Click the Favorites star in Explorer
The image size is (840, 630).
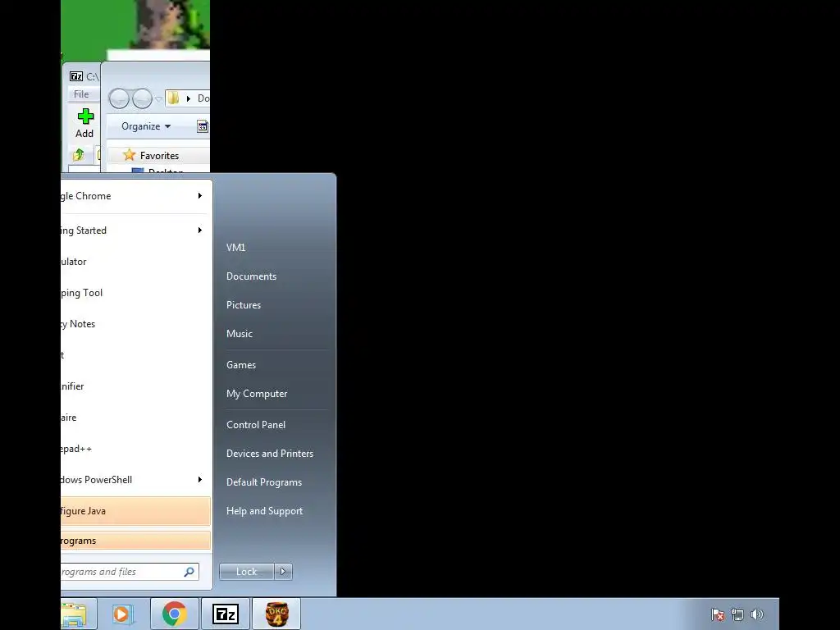pyautogui.click(x=129, y=155)
